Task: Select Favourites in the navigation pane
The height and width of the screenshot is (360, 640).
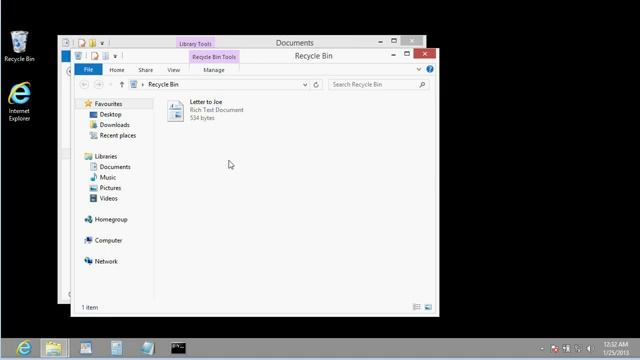Action: 108,104
